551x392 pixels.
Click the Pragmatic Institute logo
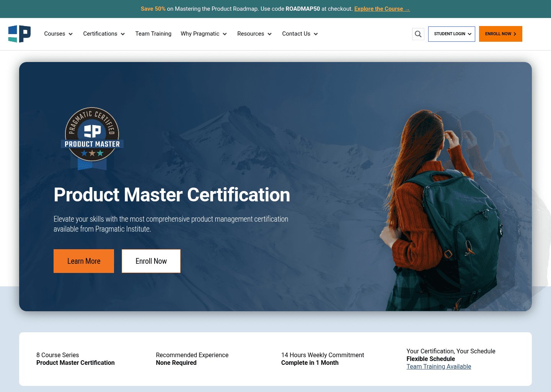[19, 34]
